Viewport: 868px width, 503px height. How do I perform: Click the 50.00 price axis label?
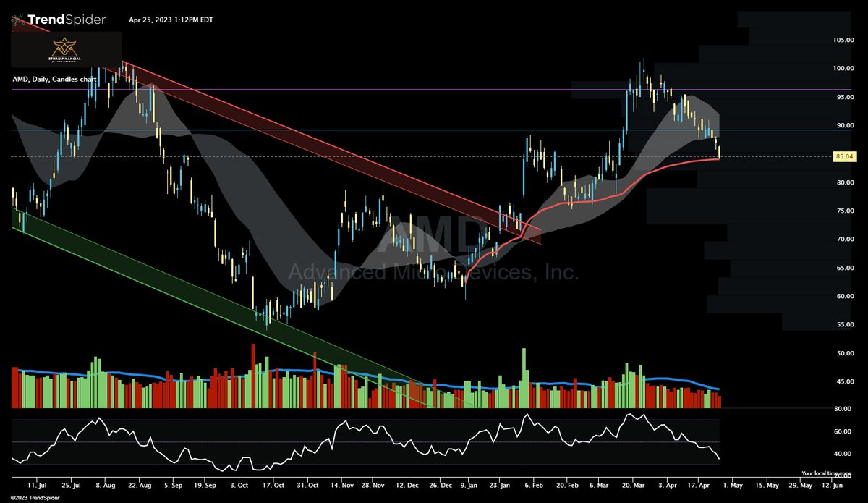tap(845, 353)
